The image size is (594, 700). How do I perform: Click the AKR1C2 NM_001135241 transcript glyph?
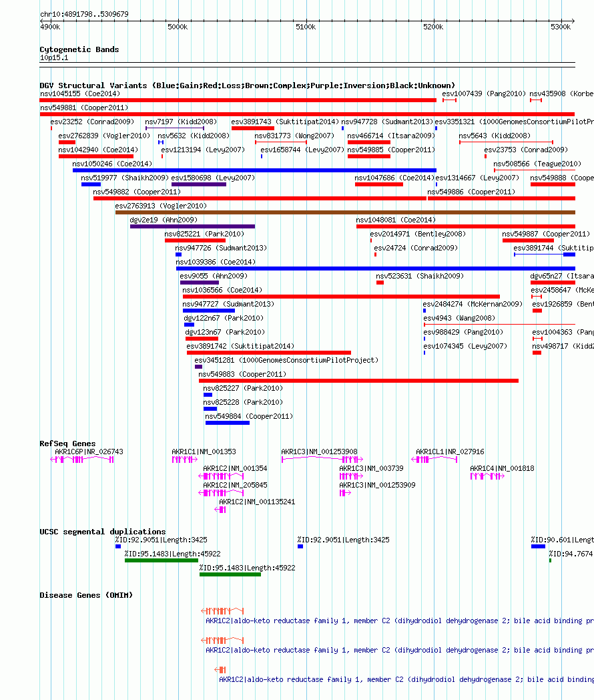point(220,510)
